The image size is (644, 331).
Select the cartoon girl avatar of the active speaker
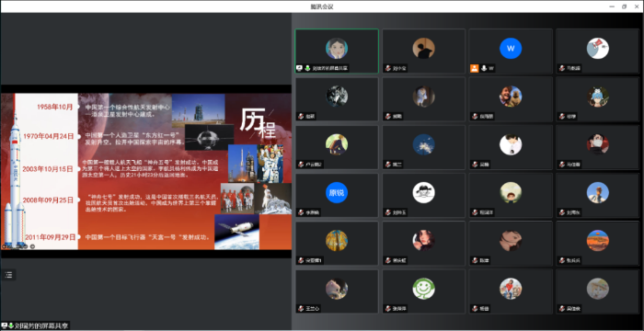[x=337, y=49]
